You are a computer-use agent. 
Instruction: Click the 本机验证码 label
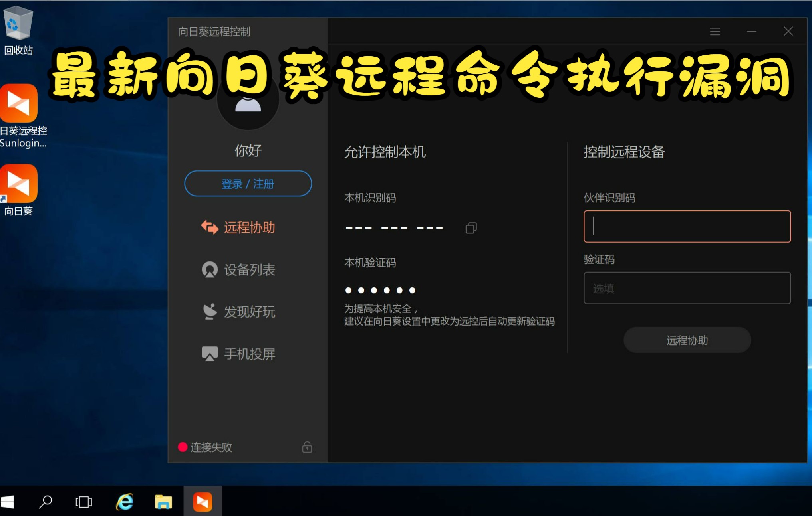[370, 263]
